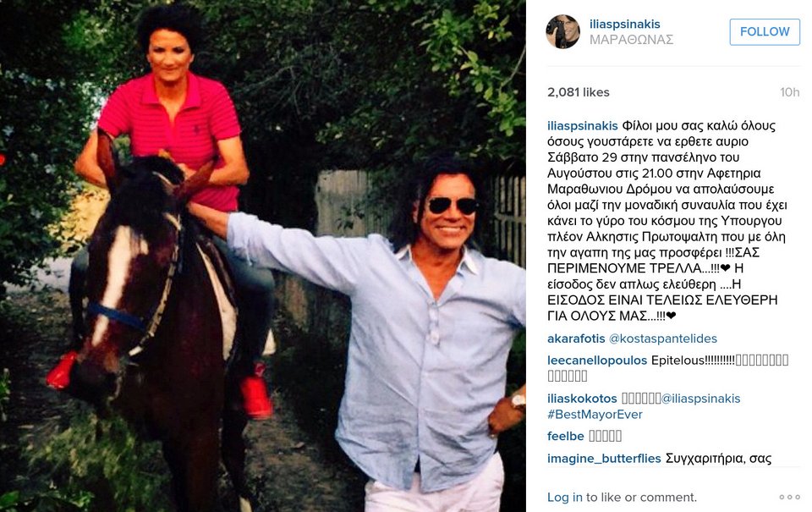Viewport: 812px width, 512px height.
Task: Click the 10h post timestamp
Action: 790,92
